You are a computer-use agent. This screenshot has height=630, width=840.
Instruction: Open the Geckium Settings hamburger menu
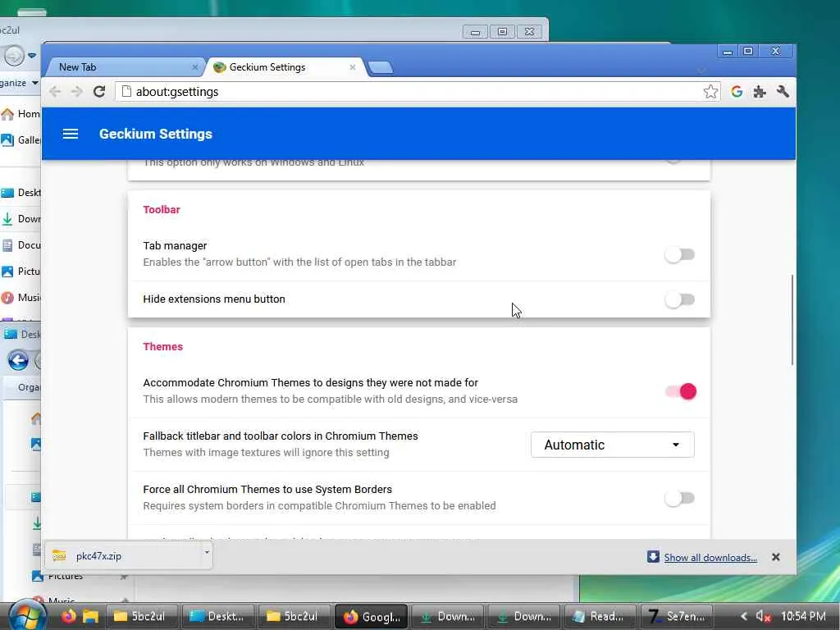(71, 134)
